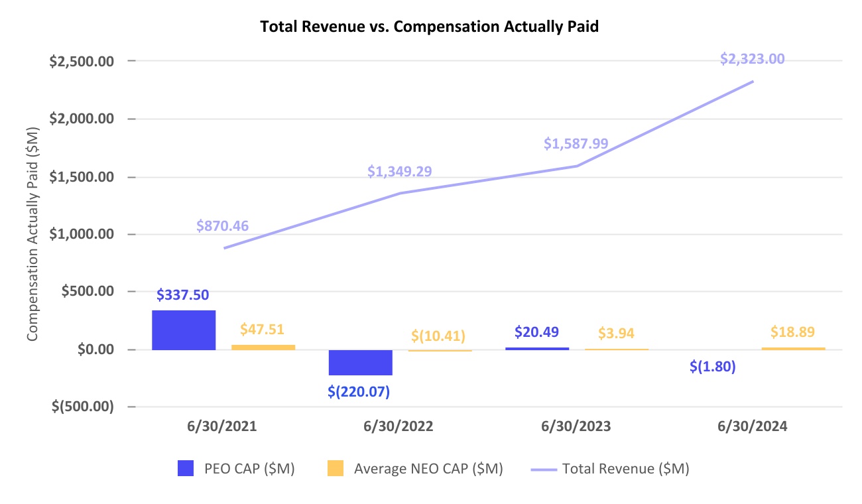Select the blue $20.49 bar for 6/30/2023
The height and width of the screenshot is (504, 862).
[537, 348]
